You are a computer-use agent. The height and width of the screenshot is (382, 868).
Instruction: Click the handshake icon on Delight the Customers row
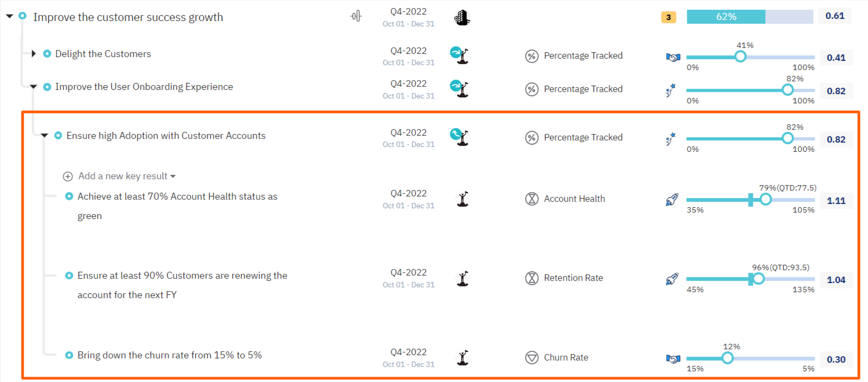click(673, 57)
